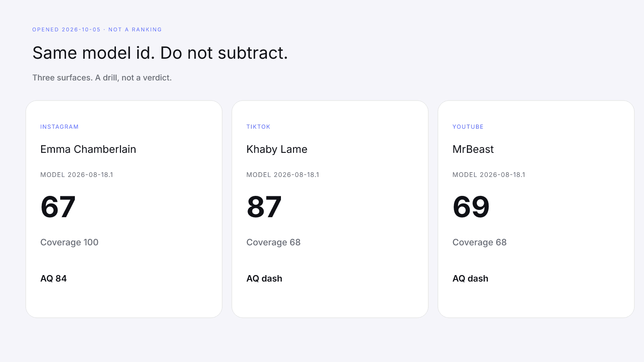
Task: Click the model id under MrBeast
Action: (489, 175)
